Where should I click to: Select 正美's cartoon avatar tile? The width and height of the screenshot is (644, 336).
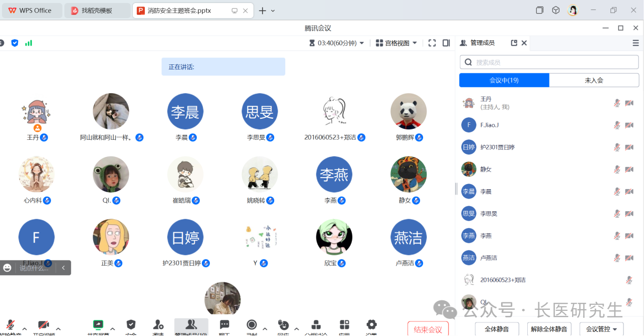click(111, 237)
